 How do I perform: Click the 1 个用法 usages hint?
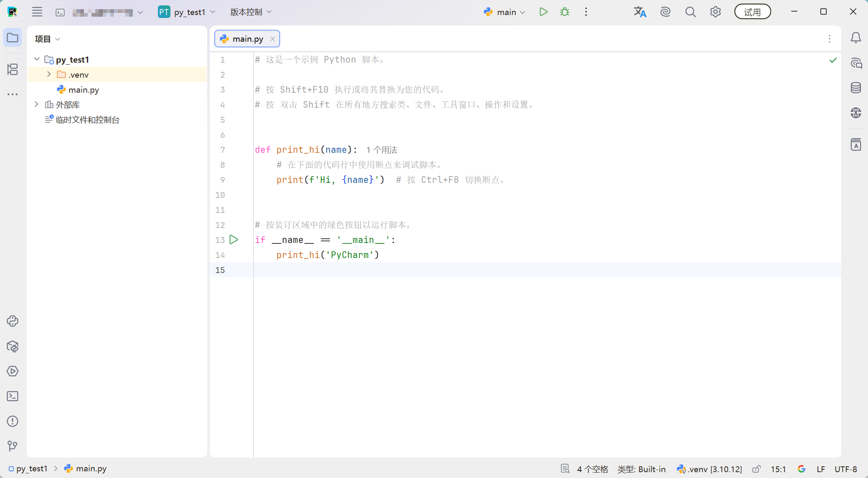382,150
